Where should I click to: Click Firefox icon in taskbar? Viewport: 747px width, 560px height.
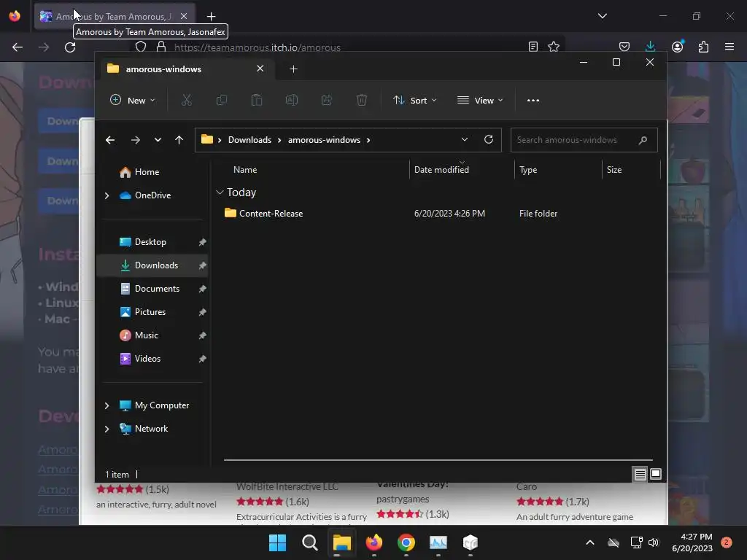(374, 542)
